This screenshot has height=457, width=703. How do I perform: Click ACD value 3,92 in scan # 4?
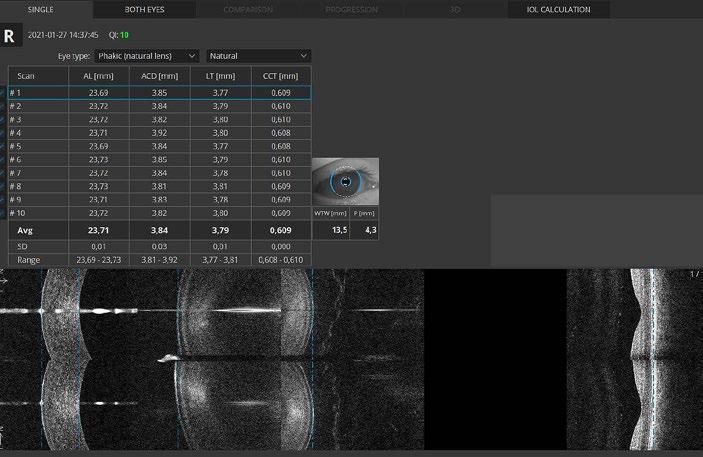pyautogui.click(x=159, y=133)
